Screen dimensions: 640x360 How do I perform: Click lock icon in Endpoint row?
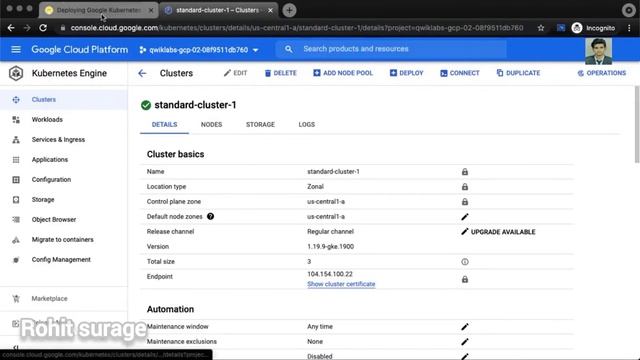(465, 280)
